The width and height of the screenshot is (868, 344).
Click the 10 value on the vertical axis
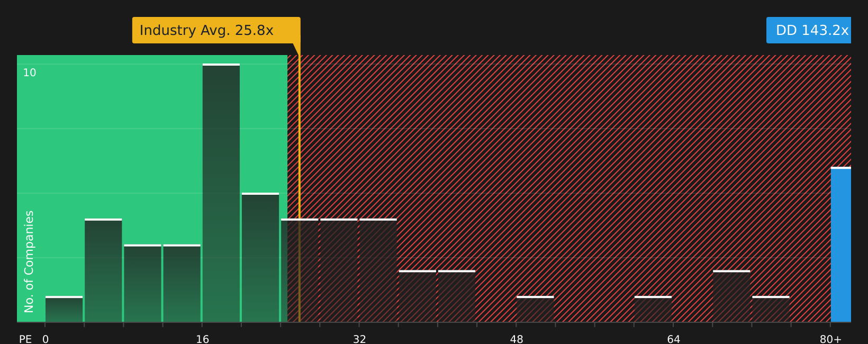pos(30,73)
